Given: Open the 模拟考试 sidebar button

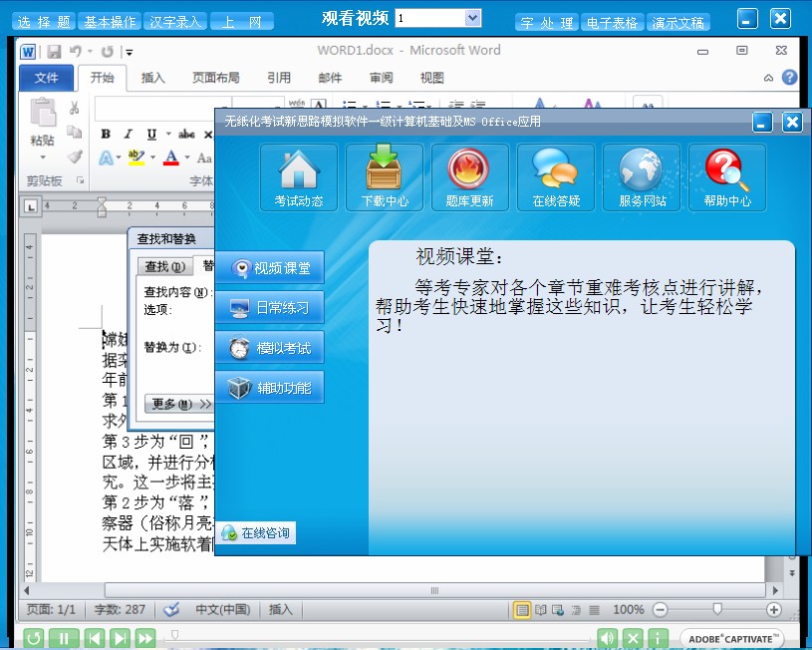Looking at the screenshot, I should click(x=270, y=347).
